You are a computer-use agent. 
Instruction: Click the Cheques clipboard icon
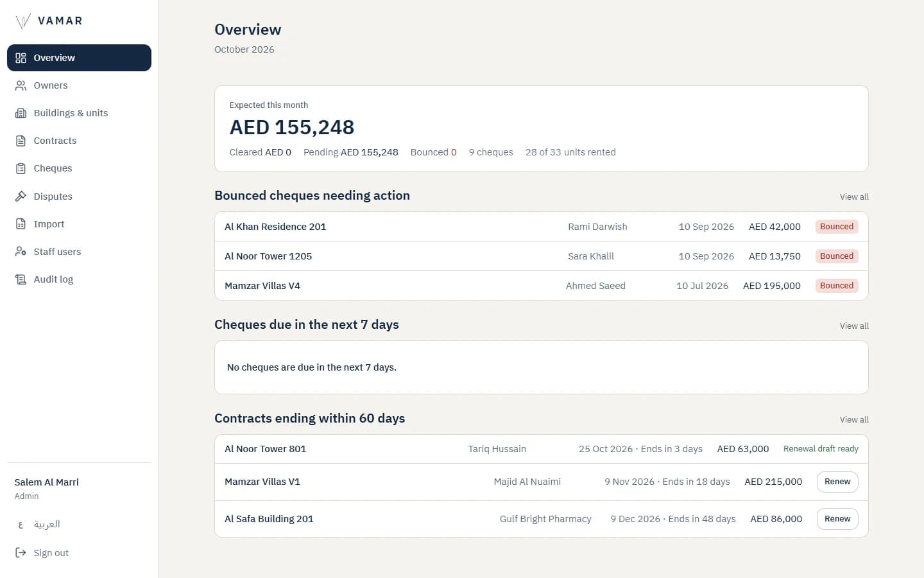[x=21, y=168]
